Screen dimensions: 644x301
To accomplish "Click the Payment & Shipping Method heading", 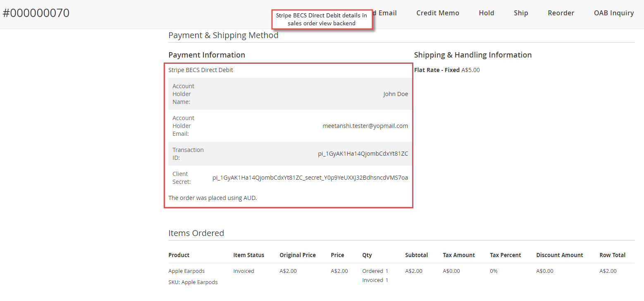I will (x=223, y=35).
